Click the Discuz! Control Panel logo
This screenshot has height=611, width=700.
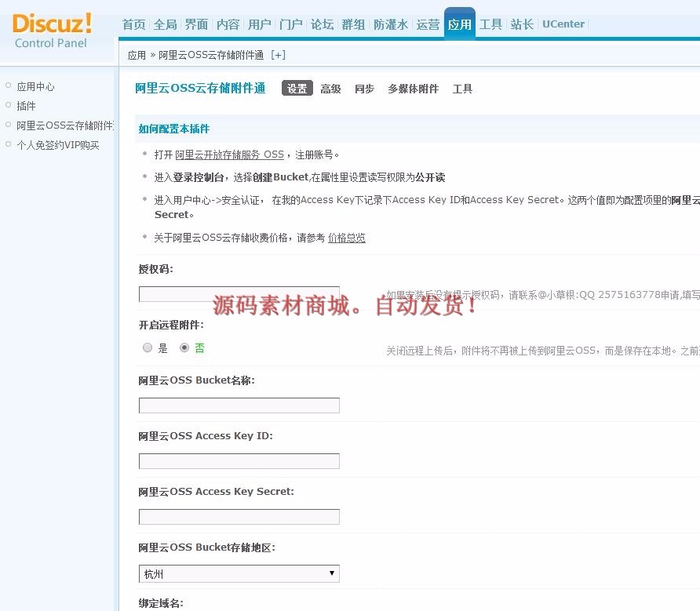(51, 31)
